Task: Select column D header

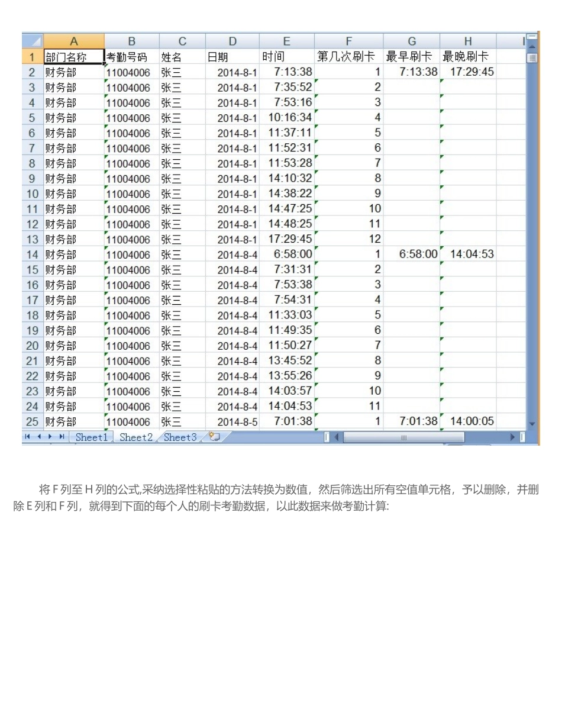Action: click(232, 41)
